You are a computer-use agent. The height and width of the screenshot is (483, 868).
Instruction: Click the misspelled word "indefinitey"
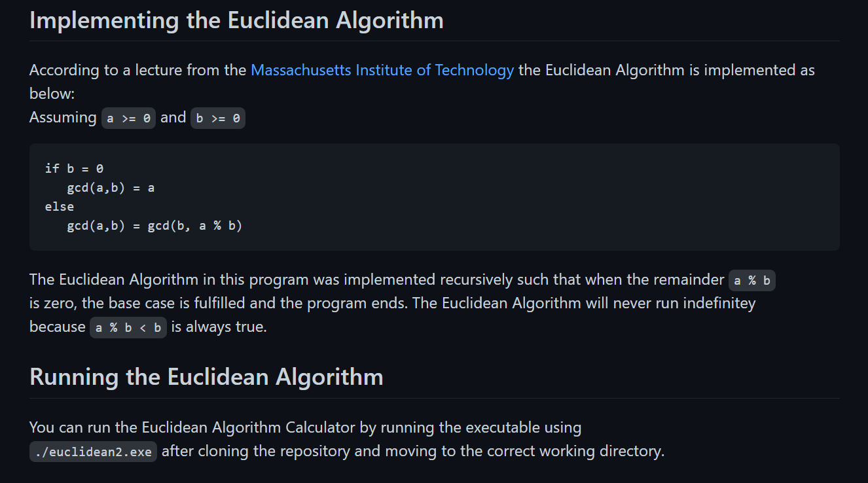pos(718,303)
